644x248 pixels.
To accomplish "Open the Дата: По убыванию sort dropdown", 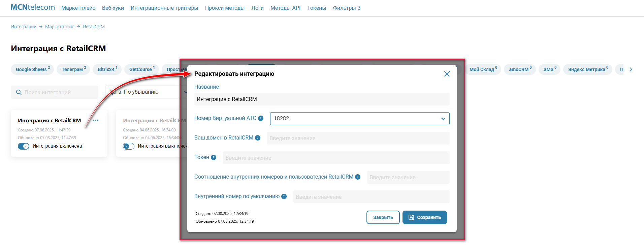I will (x=147, y=92).
